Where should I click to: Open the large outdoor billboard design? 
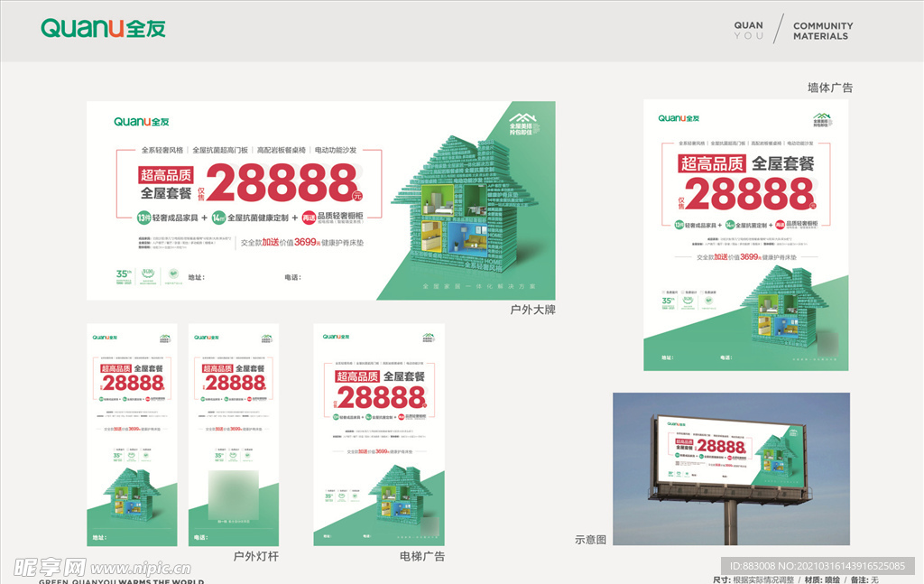coord(320,200)
